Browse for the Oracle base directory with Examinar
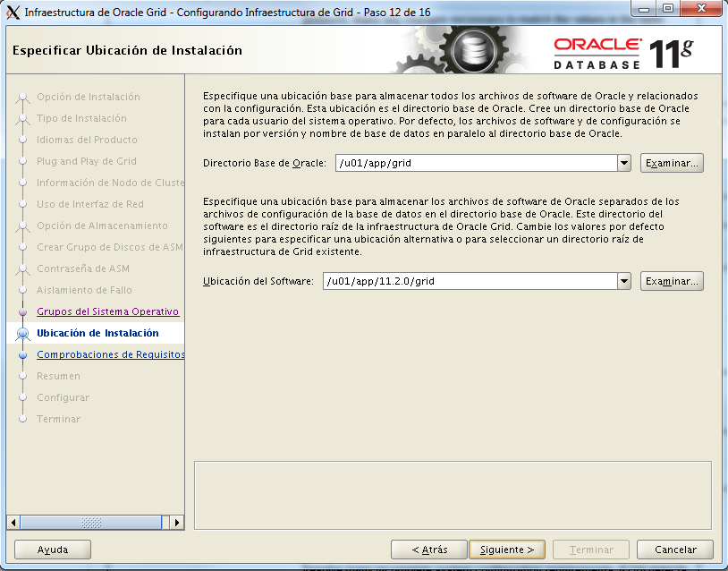728x571 pixels. click(672, 163)
